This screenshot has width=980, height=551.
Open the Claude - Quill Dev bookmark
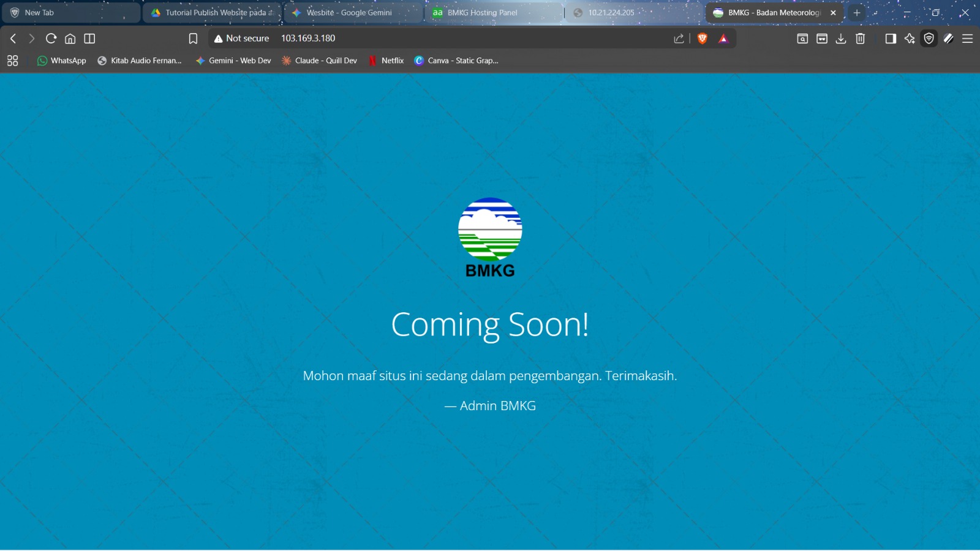point(319,61)
